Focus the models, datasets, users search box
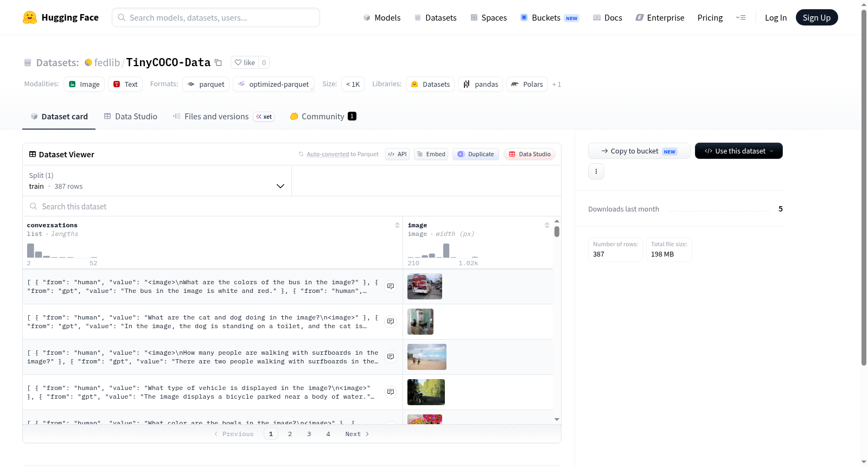This screenshot has width=868, height=467. click(216, 17)
